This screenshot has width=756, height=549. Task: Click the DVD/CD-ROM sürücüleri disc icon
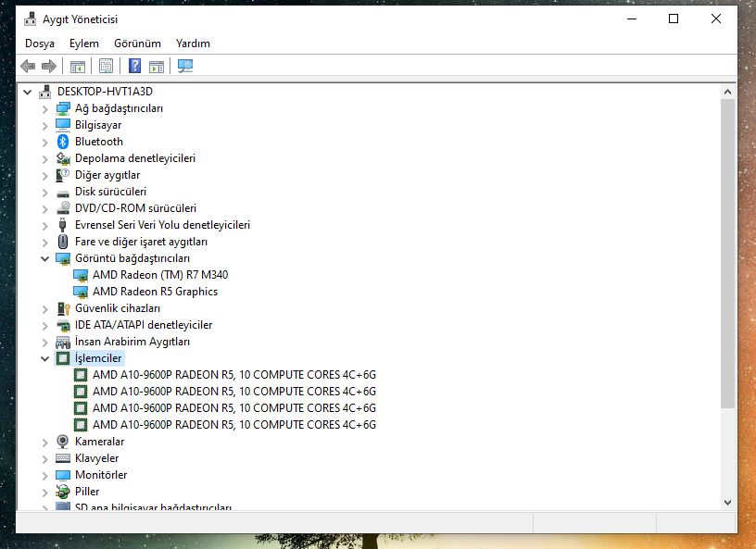click(x=63, y=208)
